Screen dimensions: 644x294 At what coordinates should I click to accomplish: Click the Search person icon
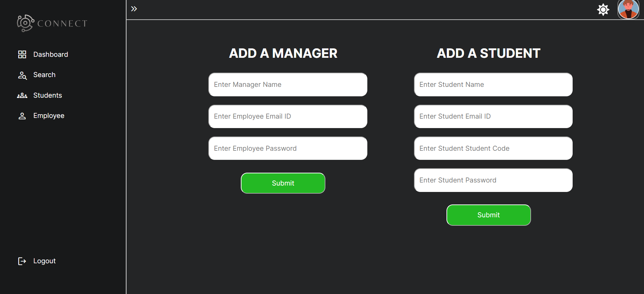[22, 75]
